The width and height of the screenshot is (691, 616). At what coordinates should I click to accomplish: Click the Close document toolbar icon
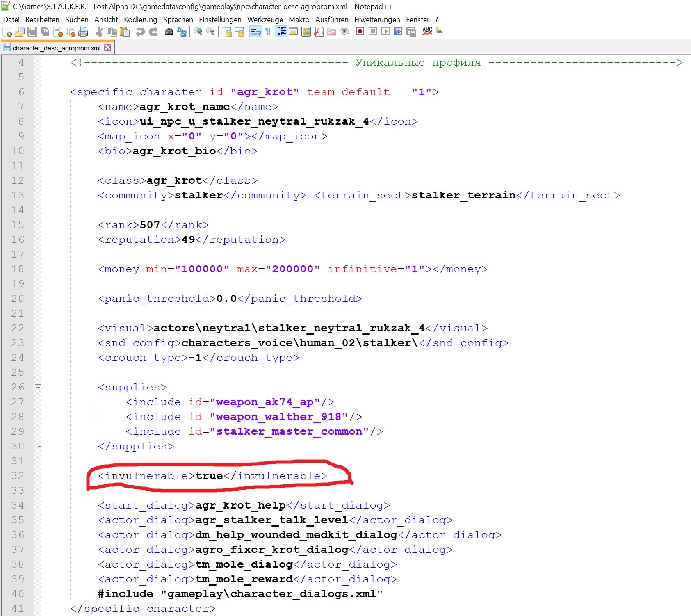58,32
